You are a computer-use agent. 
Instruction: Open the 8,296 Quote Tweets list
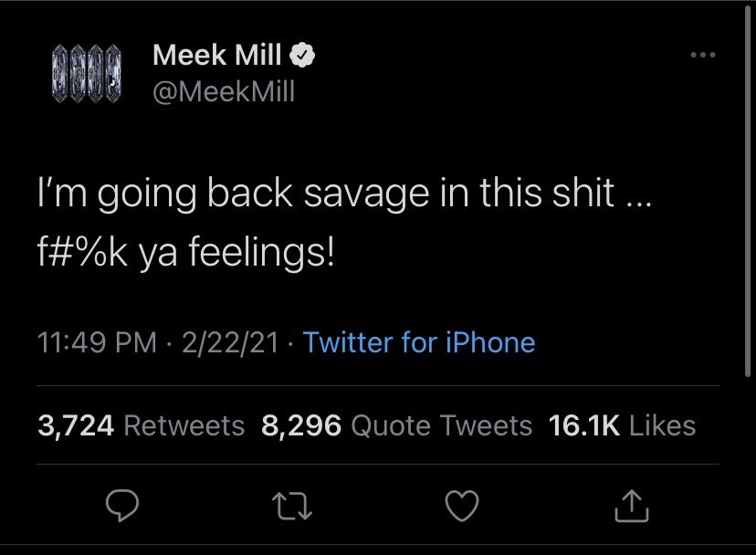click(396, 425)
